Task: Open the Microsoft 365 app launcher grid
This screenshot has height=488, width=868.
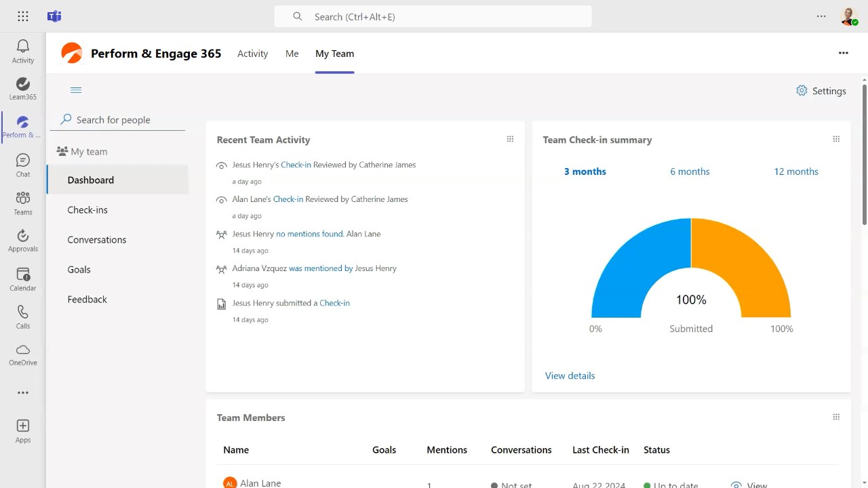Action: 22,16
